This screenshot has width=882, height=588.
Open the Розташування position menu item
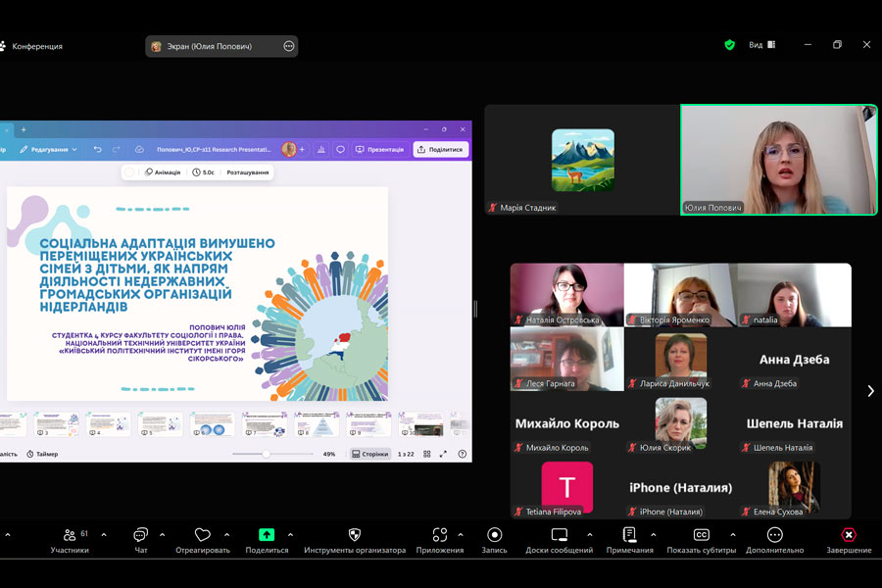tap(248, 172)
